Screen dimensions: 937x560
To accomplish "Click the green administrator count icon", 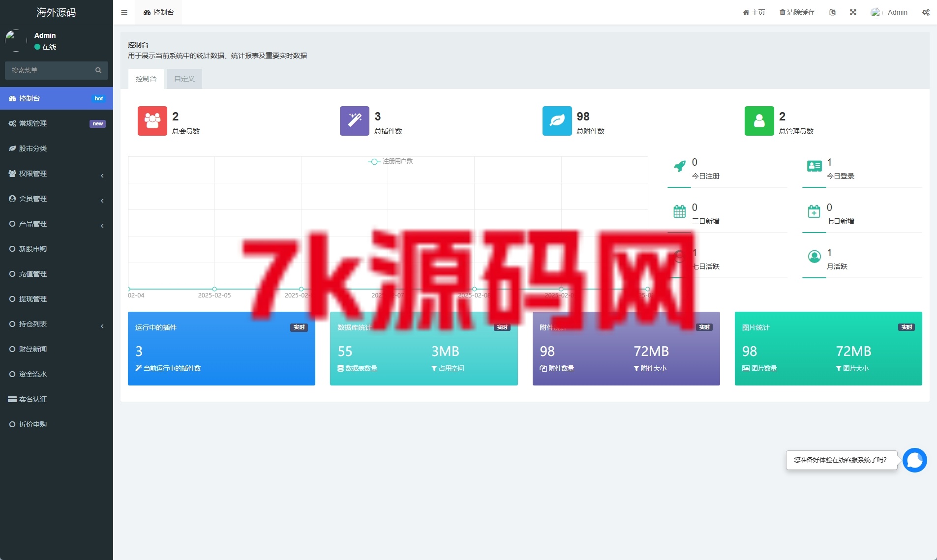I will coord(759,121).
